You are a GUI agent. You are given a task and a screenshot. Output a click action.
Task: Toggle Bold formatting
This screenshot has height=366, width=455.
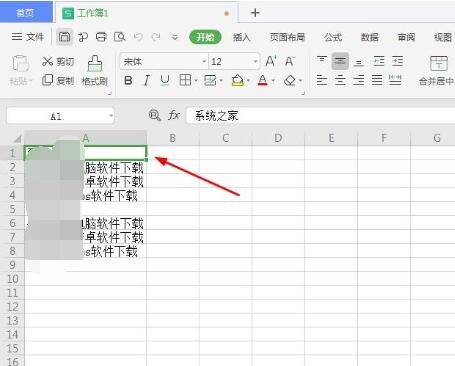point(128,80)
